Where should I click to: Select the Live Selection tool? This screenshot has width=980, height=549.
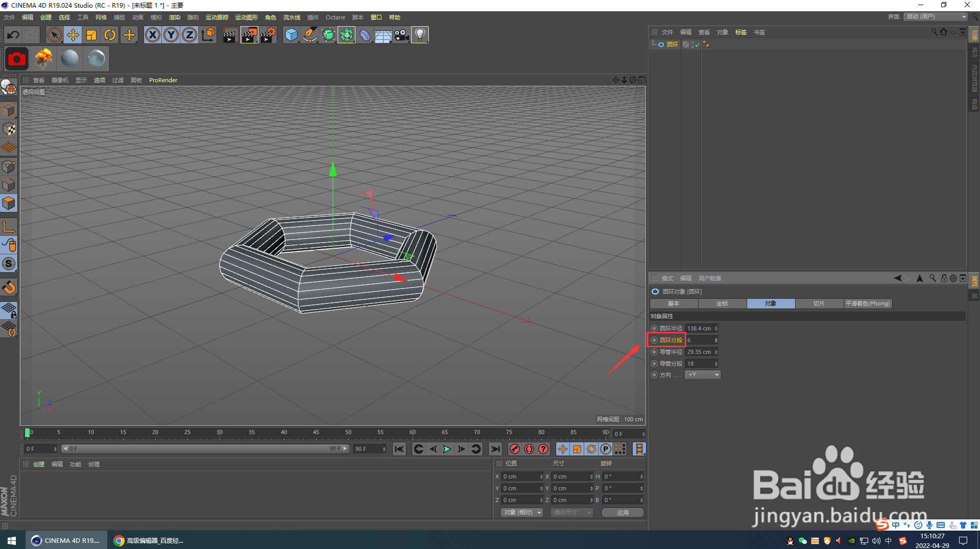tap(54, 35)
